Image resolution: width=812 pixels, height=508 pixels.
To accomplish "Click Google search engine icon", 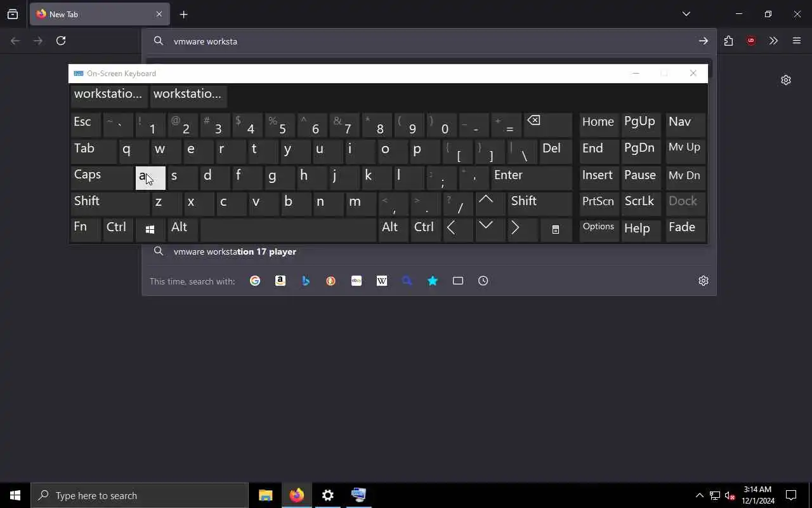I will click(x=255, y=281).
